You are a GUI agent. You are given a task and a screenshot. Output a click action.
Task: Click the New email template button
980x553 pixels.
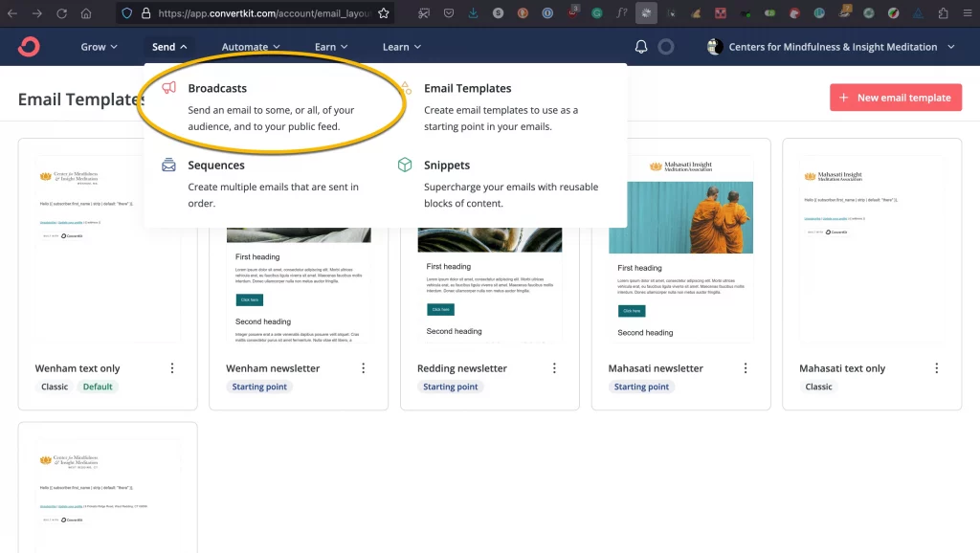[x=895, y=98]
